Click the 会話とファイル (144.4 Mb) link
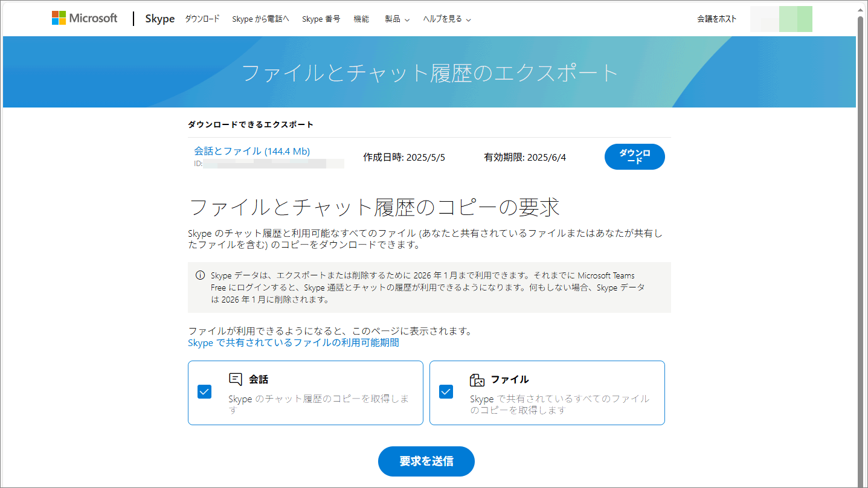The image size is (868, 488). [x=252, y=151]
